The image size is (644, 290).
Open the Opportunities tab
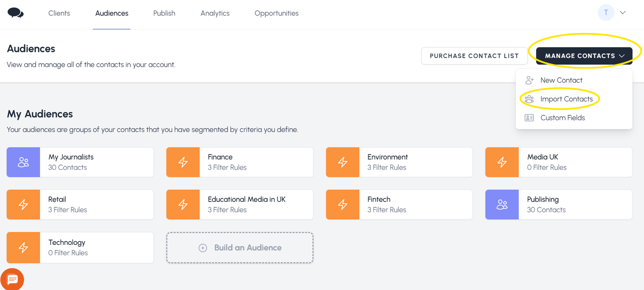[276, 13]
